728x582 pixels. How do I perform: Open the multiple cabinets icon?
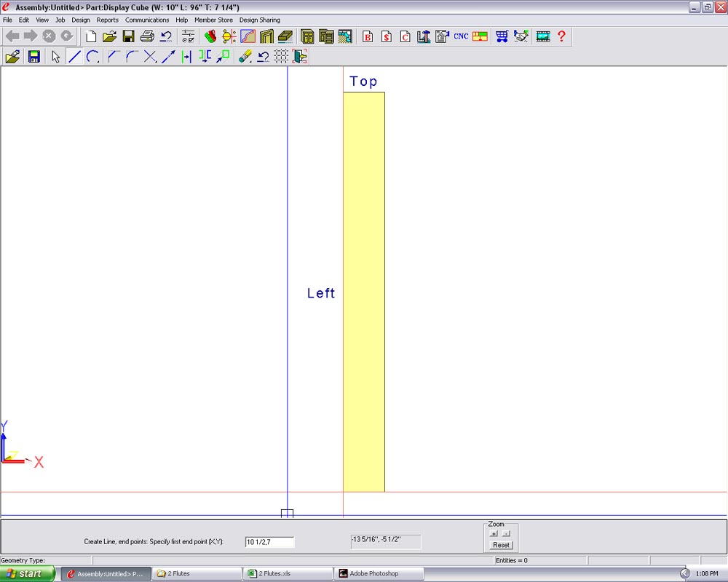(326, 36)
